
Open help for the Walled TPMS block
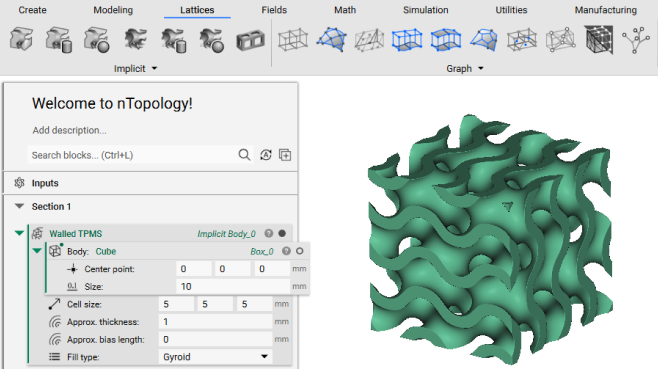coord(269,233)
